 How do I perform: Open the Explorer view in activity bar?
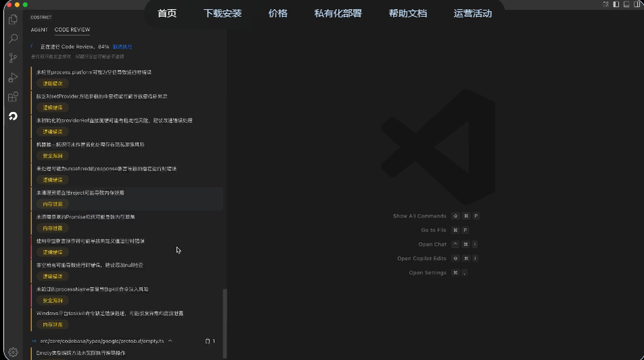click(x=13, y=19)
